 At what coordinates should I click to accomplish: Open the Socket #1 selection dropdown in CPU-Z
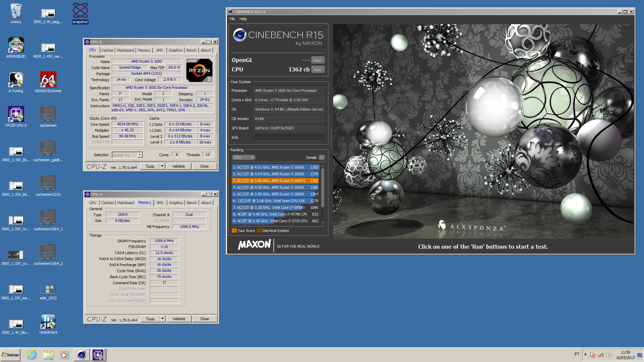tap(127, 155)
